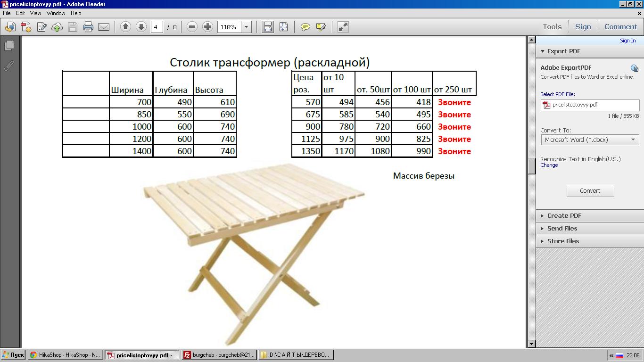The image size is (644, 362).
Task: Zoom out using the minus icon
Action: 192,27
